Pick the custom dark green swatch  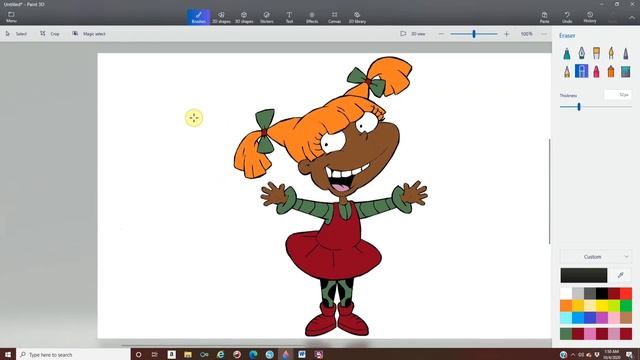click(566, 333)
